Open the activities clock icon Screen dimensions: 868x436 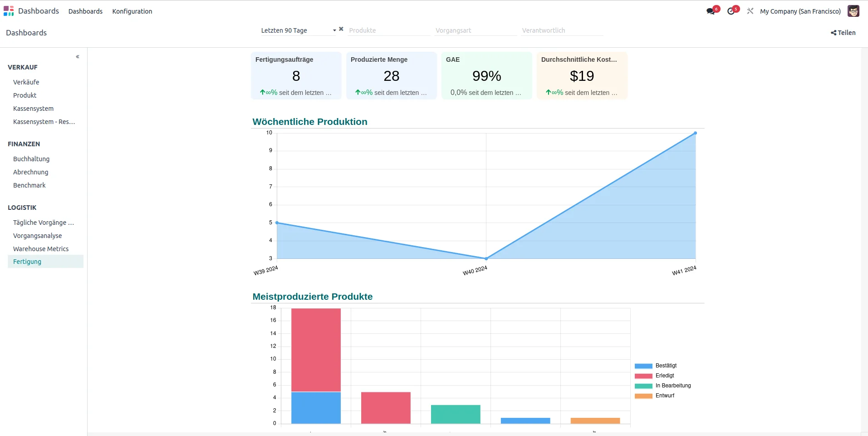(731, 11)
